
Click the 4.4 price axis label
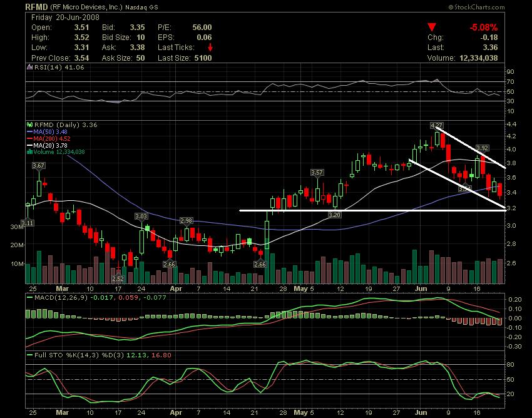coord(511,124)
